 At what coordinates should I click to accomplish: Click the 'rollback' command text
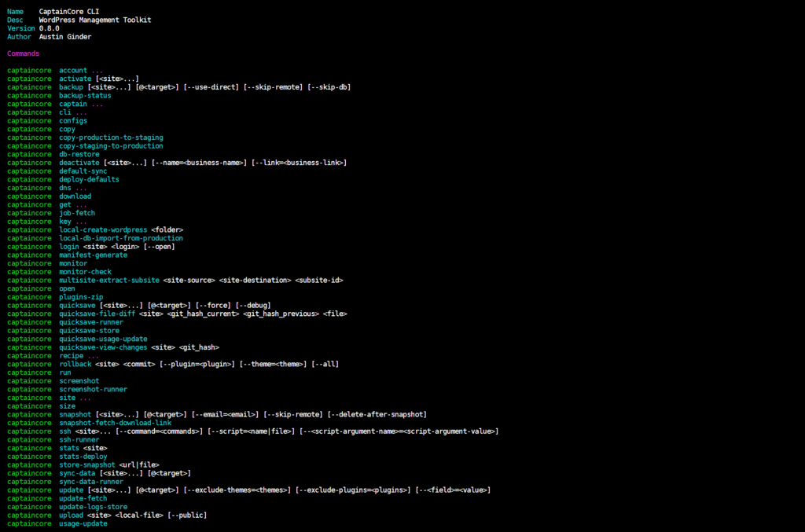click(x=75, y=365)
